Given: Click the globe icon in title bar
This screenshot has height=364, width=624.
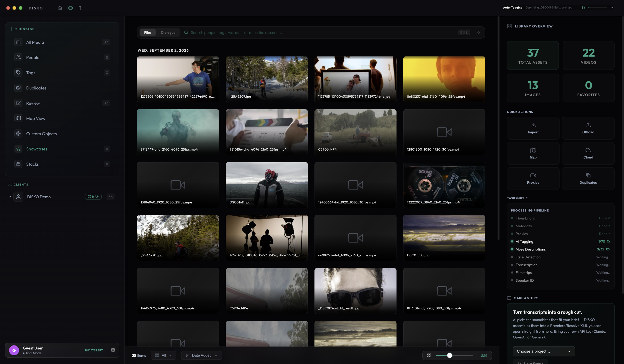Looking at the screenshot, I should coord(71,8).
